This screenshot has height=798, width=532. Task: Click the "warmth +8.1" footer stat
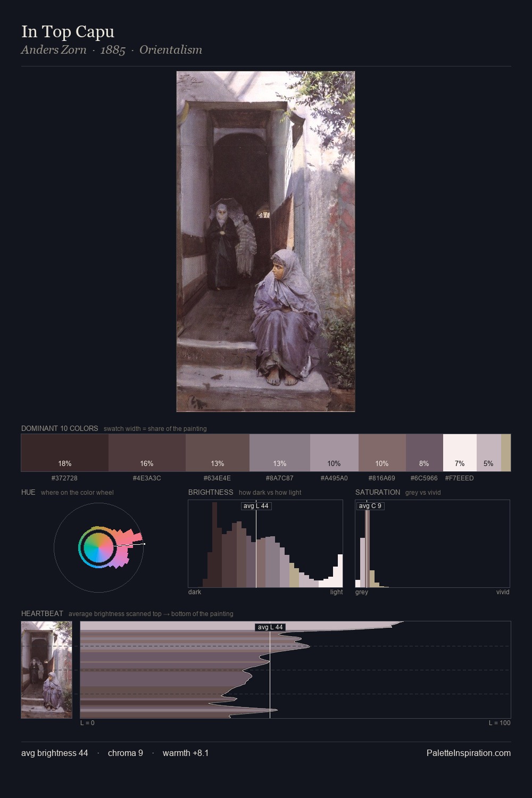tap(186, 753)
